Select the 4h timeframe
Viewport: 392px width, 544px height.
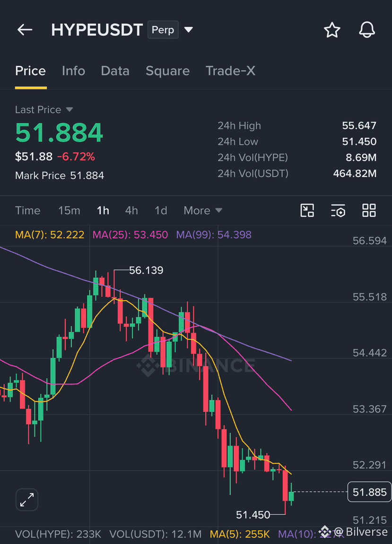click(x=131, y=210)
